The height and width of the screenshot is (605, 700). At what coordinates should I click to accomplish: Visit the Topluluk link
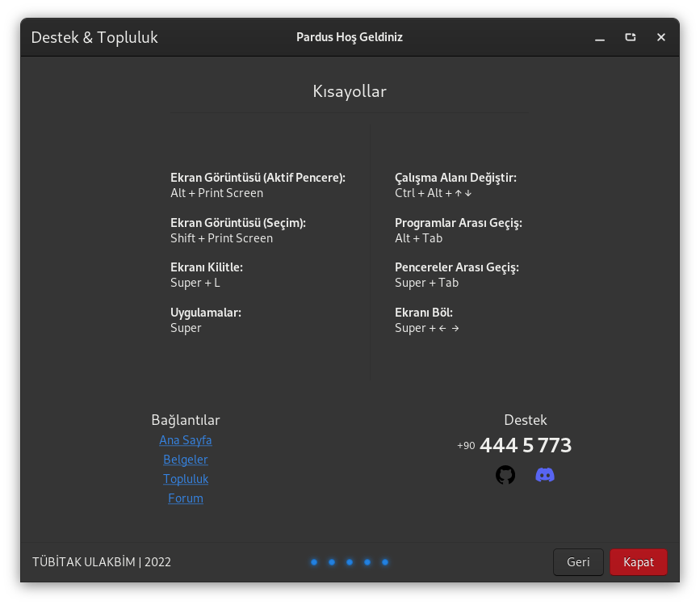(x=185, y=479)
